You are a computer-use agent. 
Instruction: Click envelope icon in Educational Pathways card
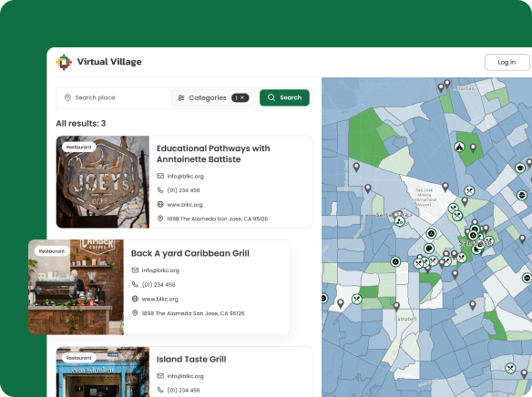point(160,176)
